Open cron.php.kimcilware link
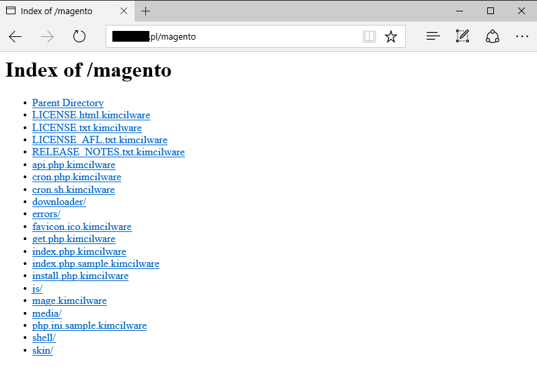This screenshot has width=537, height=392. pyautogui.click(x=77, y=178)
